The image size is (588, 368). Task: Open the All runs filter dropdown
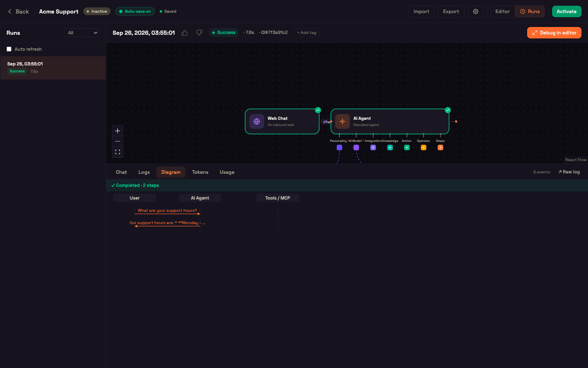82,33
